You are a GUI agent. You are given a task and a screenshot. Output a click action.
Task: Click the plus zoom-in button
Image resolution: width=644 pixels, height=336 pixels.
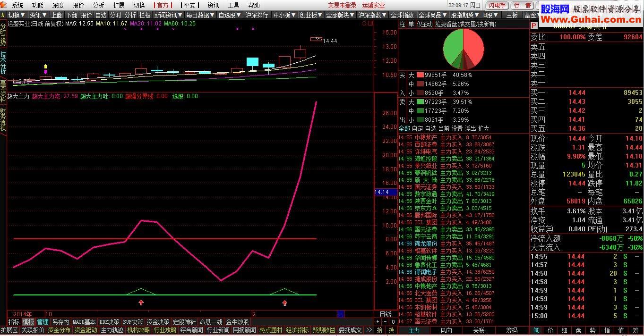378,322
